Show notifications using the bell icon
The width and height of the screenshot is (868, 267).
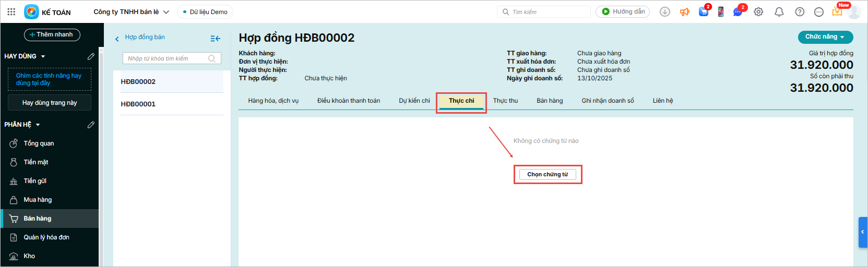click(x=779, y=12)
